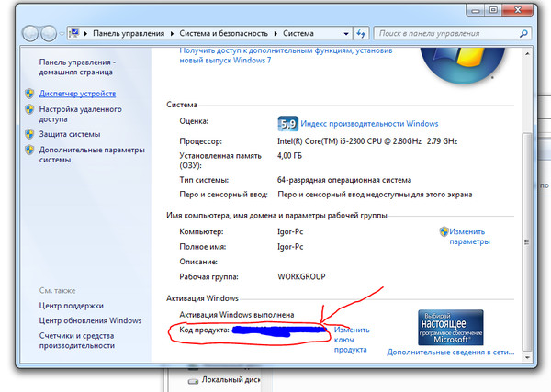Click Изменить параметры link

pyautogui.click(x=469, y=237)
